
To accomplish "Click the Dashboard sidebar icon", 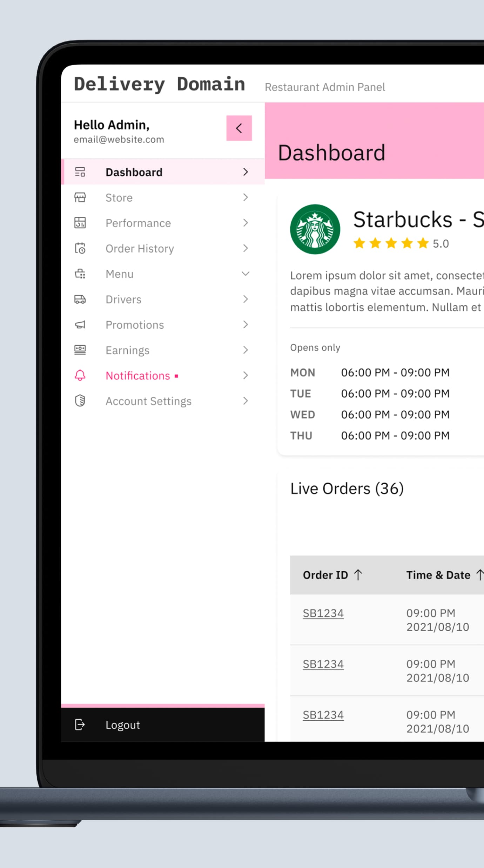I will (80, 172).
